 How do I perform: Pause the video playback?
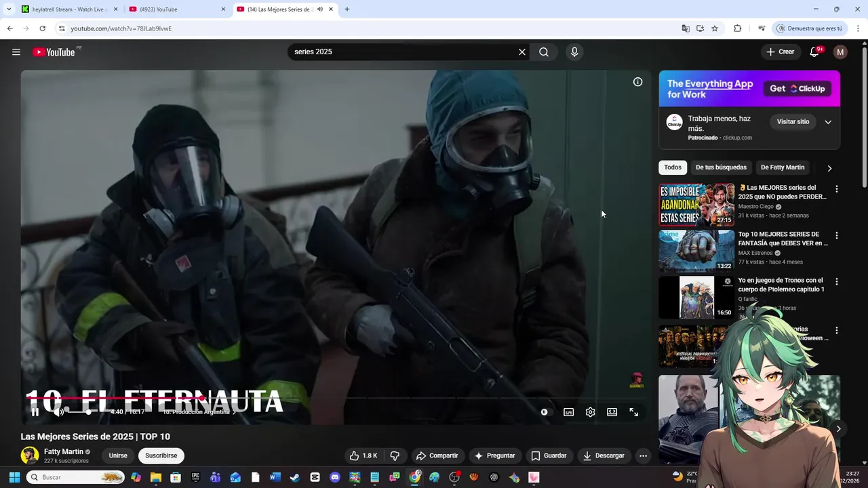click(x=35, y=412)
